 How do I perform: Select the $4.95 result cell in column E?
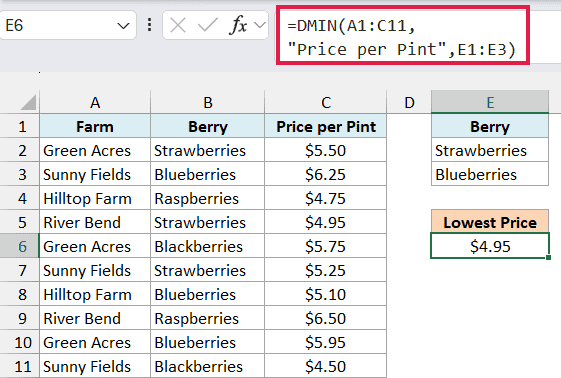pos(490,246)
